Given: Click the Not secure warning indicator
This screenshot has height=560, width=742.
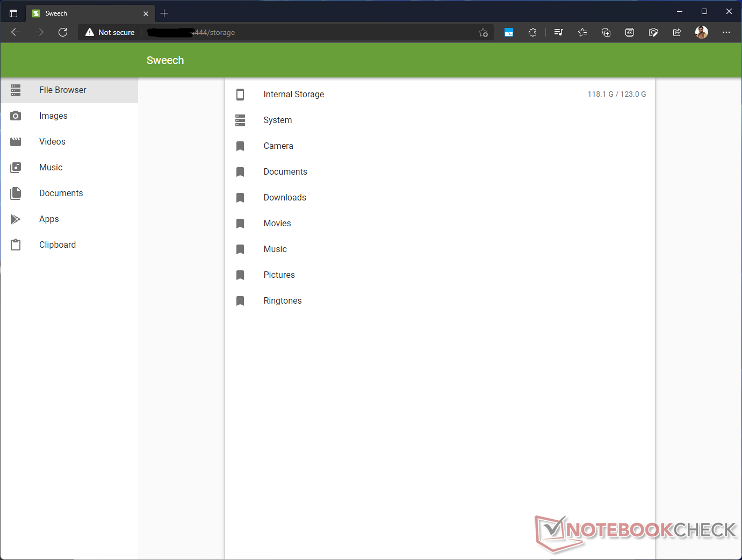Looking at the screenshot, I should (110, 32).
